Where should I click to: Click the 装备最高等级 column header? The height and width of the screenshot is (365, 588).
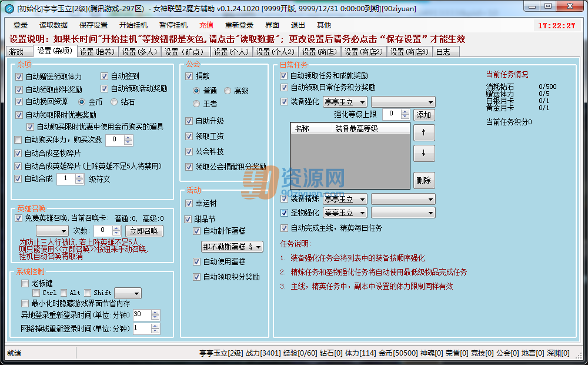point(370,128)
